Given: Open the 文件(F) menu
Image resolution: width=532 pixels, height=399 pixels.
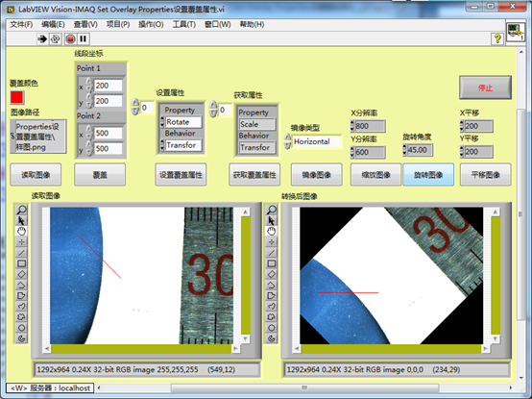Looking at the screenshot, I should click(x=21, y=24).
